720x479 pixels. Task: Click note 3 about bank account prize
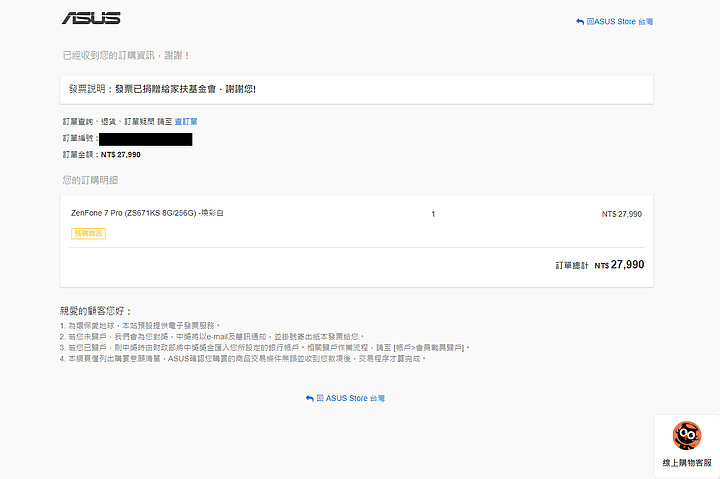pyautogui.click(x=264, y=348)
